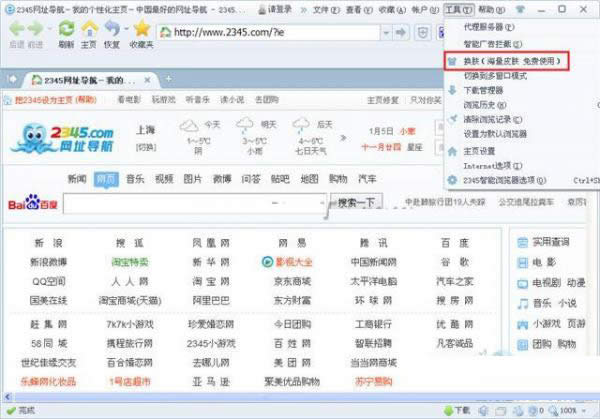
Task: Select 主页设置 menu item
Action: point(479,152)
